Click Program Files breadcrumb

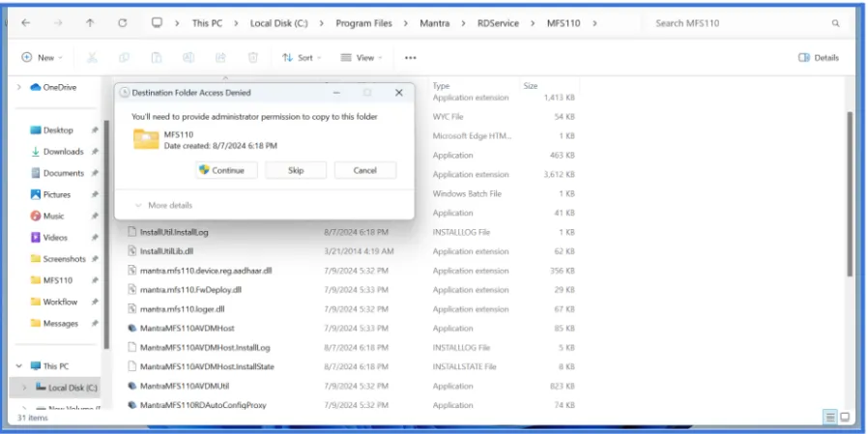point(363,23)
